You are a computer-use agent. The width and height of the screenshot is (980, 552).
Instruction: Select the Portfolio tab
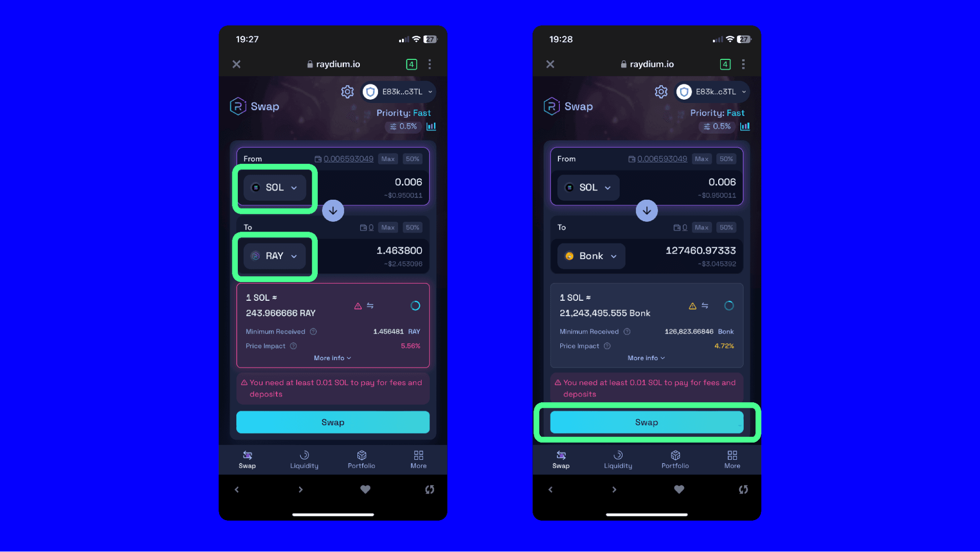[361, 459]
